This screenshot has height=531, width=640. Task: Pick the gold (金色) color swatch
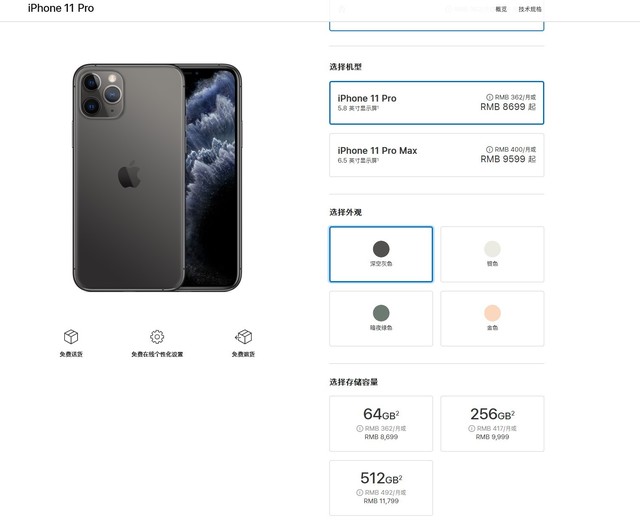click(492, 318)
